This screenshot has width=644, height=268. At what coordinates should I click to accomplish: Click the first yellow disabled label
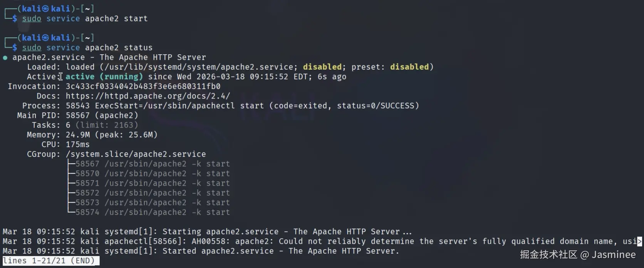point(322,67)
